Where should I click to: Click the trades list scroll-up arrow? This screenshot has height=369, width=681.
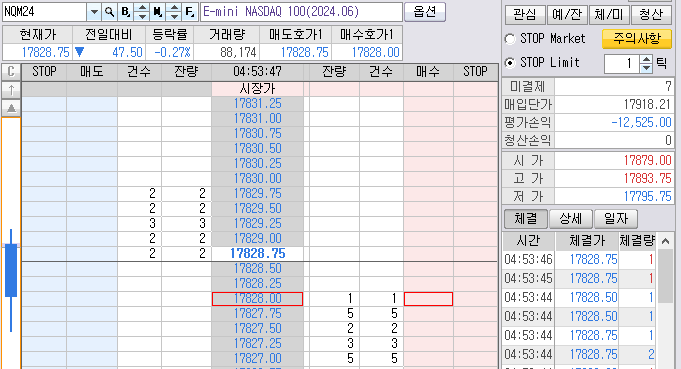pos(665,241)
